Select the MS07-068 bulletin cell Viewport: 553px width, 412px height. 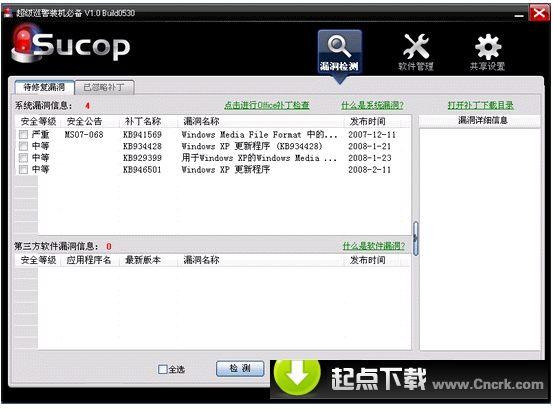pyautogui.click(x=84, y=134)
